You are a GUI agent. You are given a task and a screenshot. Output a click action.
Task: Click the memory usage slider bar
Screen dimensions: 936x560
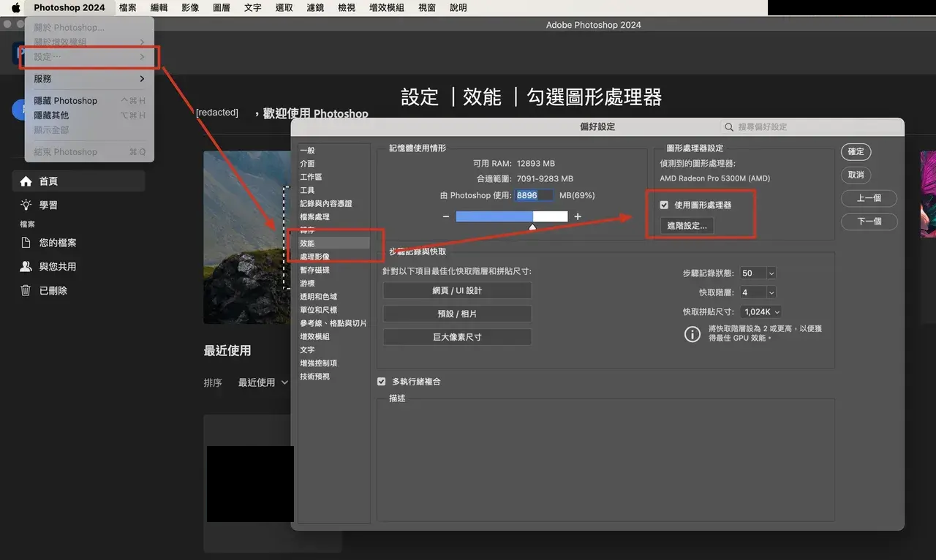click(x=512, y=216)
